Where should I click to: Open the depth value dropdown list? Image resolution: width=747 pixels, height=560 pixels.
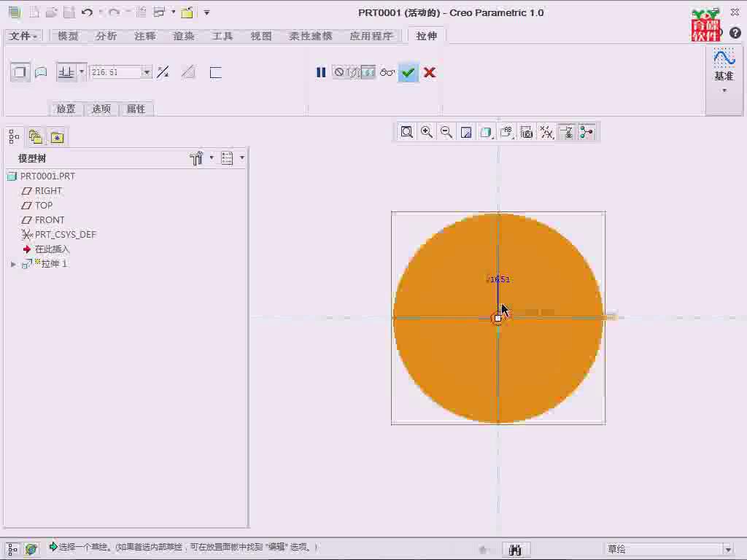point(147,72)
